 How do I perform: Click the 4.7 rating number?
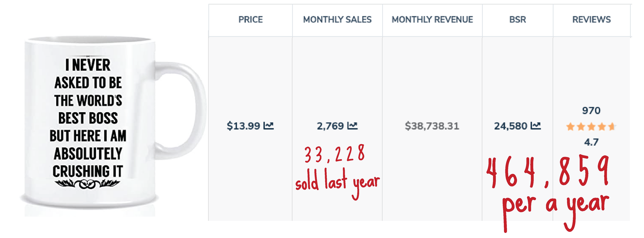pyautogui.click(x=591, y=142)
